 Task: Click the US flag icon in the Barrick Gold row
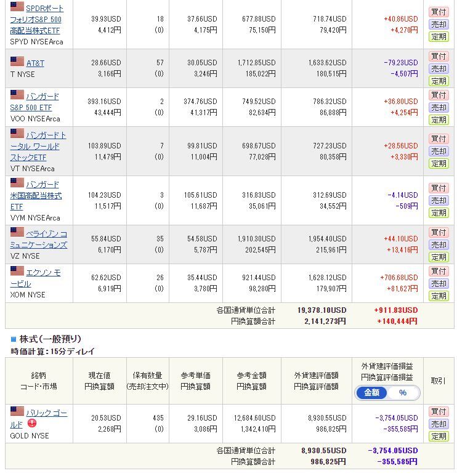(17, 411)
